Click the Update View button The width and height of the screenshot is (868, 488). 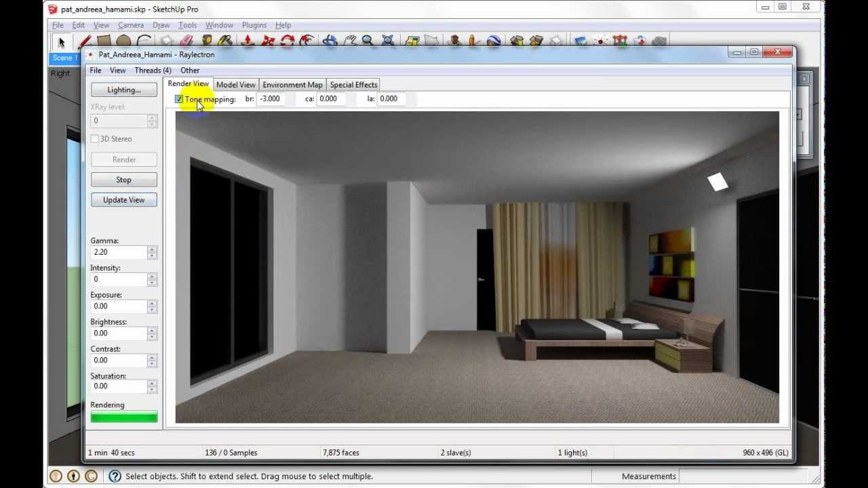124,200
